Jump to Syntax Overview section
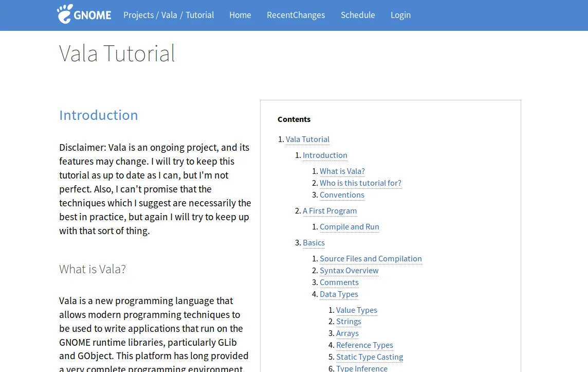The image size is (588, 372). (349, 271)
